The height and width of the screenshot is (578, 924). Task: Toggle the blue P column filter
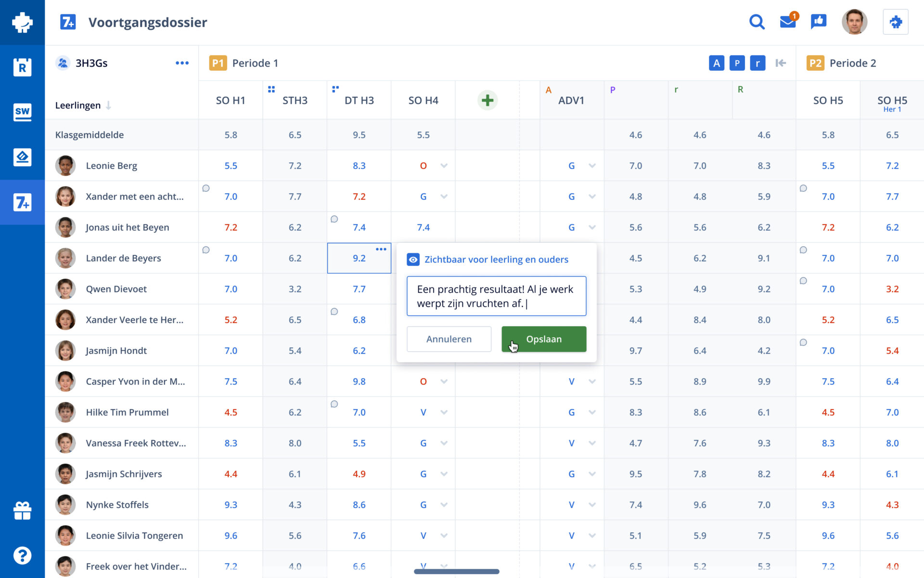click(737, 63)
